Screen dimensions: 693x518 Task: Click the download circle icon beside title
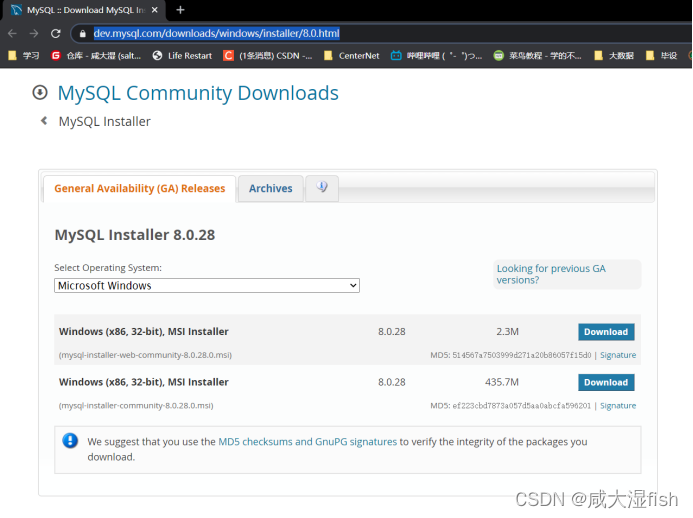(40, 92)
